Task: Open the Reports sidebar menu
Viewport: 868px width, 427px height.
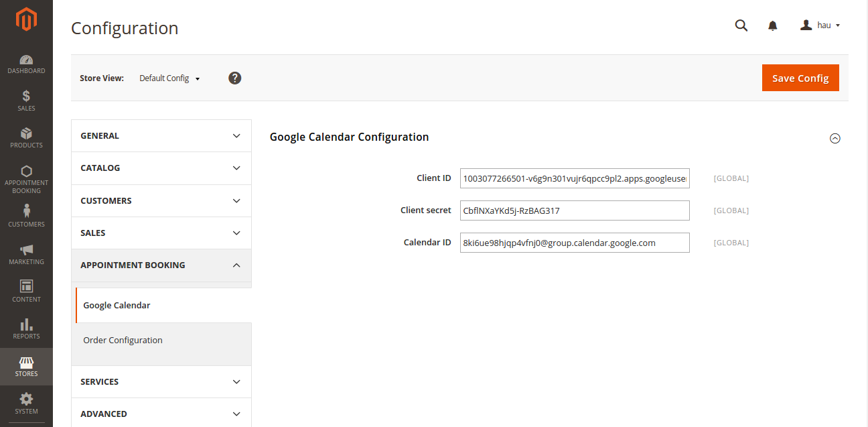Action: pos(26,328)
